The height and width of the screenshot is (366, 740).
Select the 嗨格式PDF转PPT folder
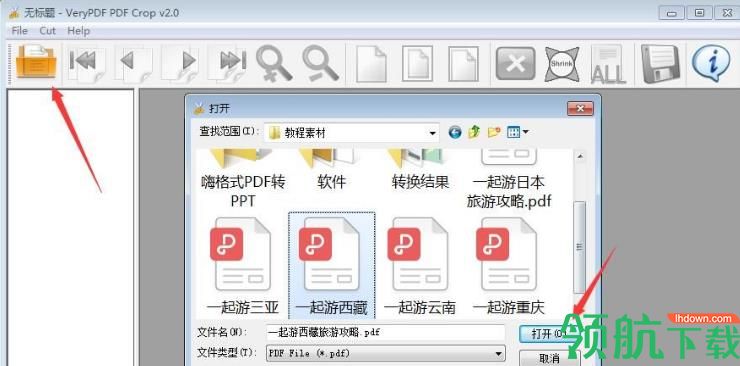point(243,179)
